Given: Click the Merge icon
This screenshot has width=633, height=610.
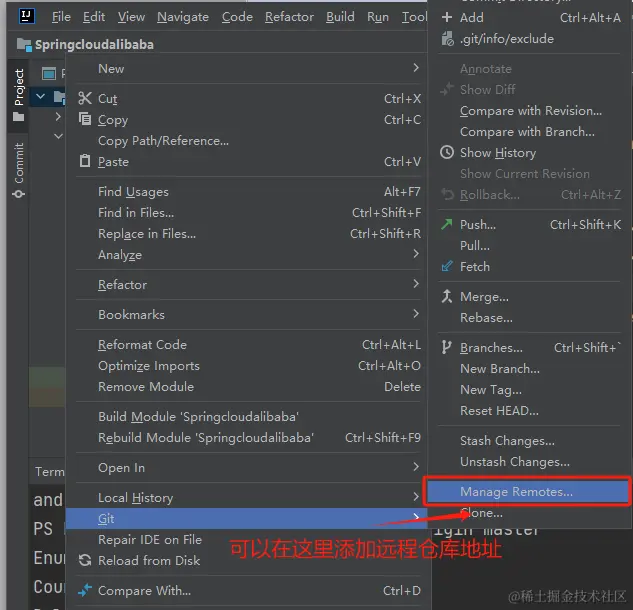Looking at the screenshot, I should click(x=447, y=296).
